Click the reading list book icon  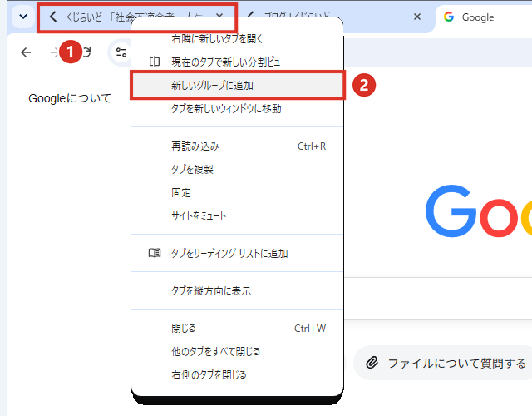tap(155, 253)
